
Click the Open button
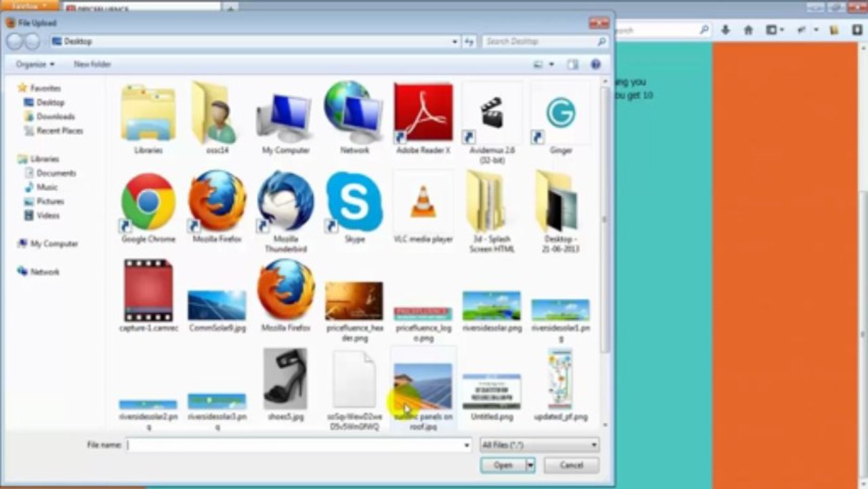click(503, 465)
